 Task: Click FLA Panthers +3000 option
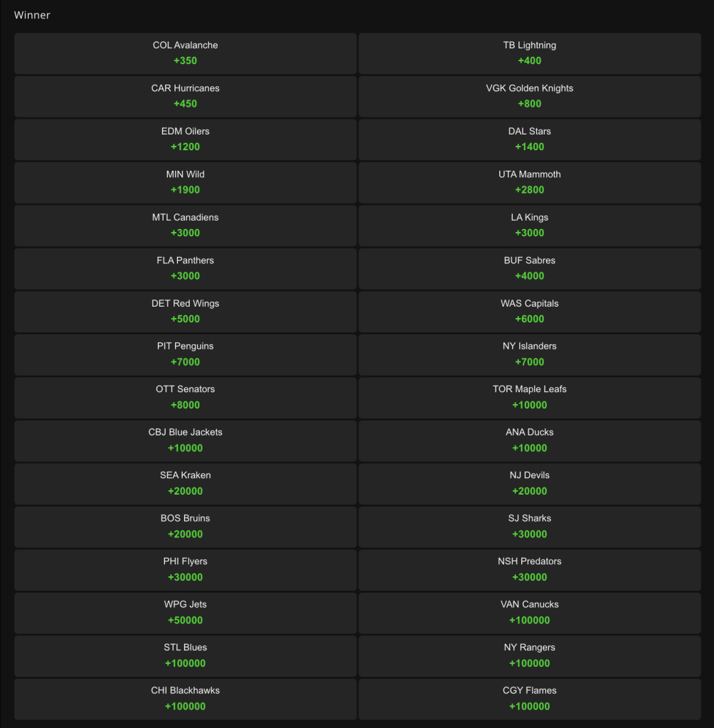(185, 269)
